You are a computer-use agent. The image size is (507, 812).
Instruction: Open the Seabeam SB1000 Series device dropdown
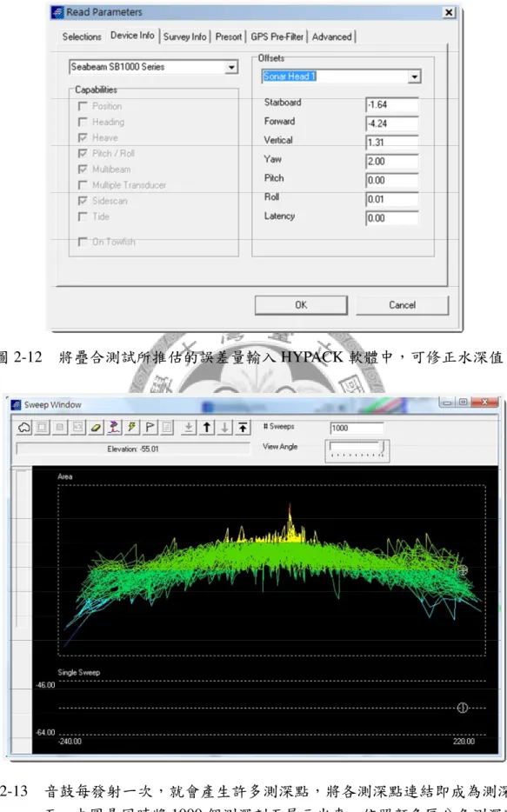click(x=231, y=67)
